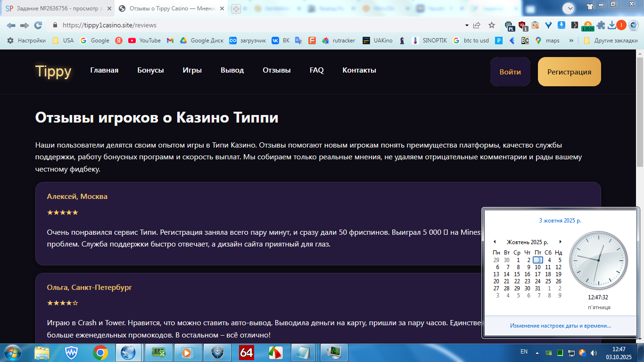The height and width of the screenshot is (362, 644).
Task: Open the new tab plus button
Action: [x=236, y=8]
